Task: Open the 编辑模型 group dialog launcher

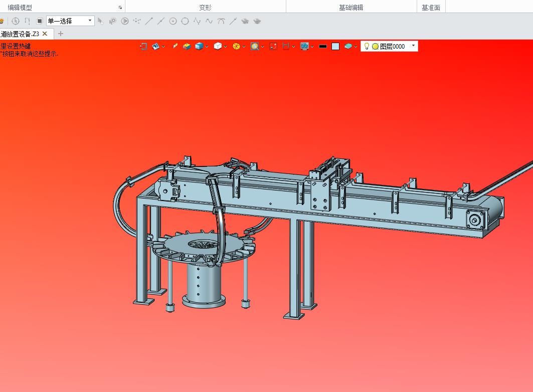Action: (x=120, y=8)
